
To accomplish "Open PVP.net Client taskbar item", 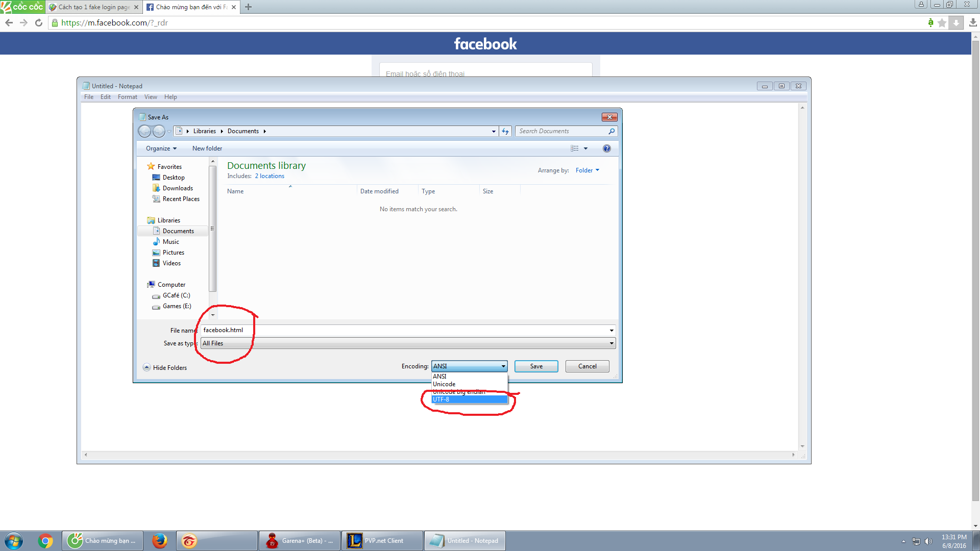I will (382, 541).
